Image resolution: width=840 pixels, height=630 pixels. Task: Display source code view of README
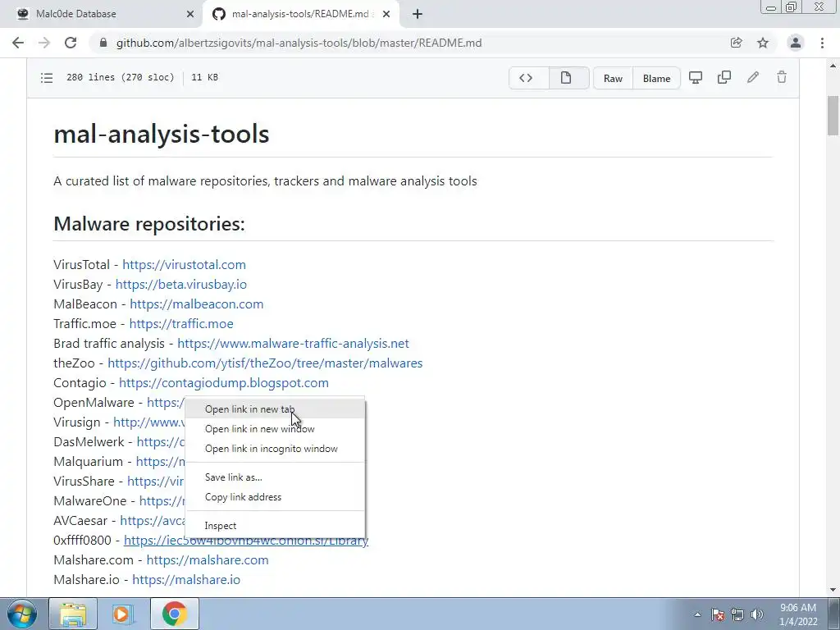pos(526,78)
